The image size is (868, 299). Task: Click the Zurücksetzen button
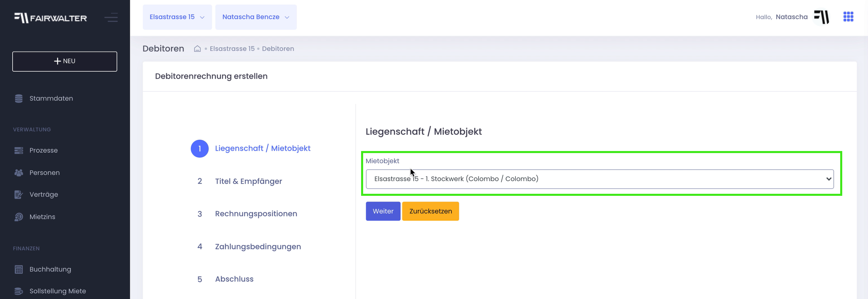[430, 211]
